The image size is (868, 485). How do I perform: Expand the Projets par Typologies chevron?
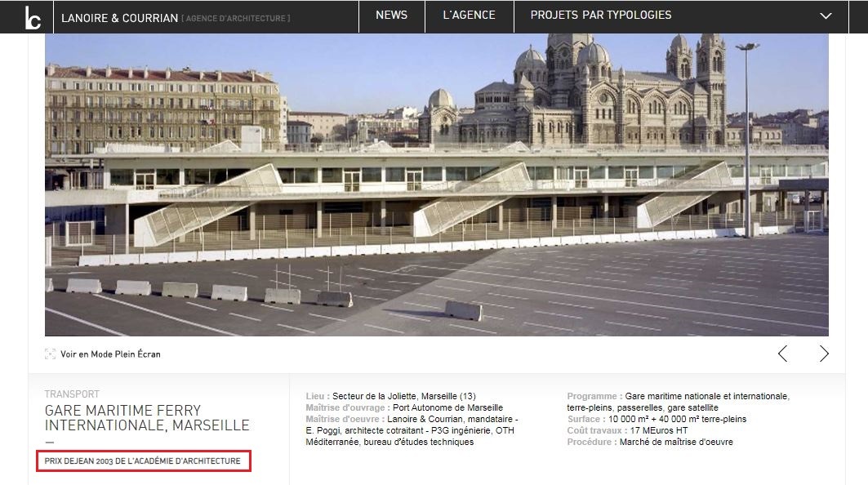click(826, 16)
